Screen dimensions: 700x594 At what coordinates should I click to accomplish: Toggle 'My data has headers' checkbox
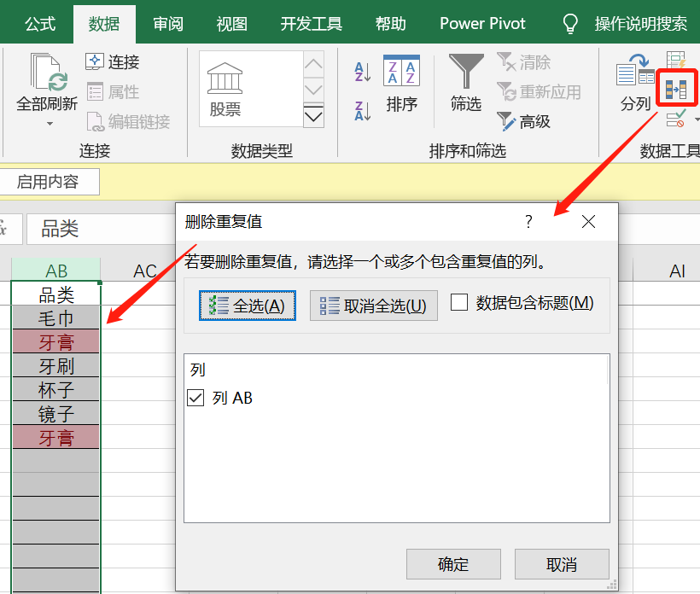coord(459,303)
